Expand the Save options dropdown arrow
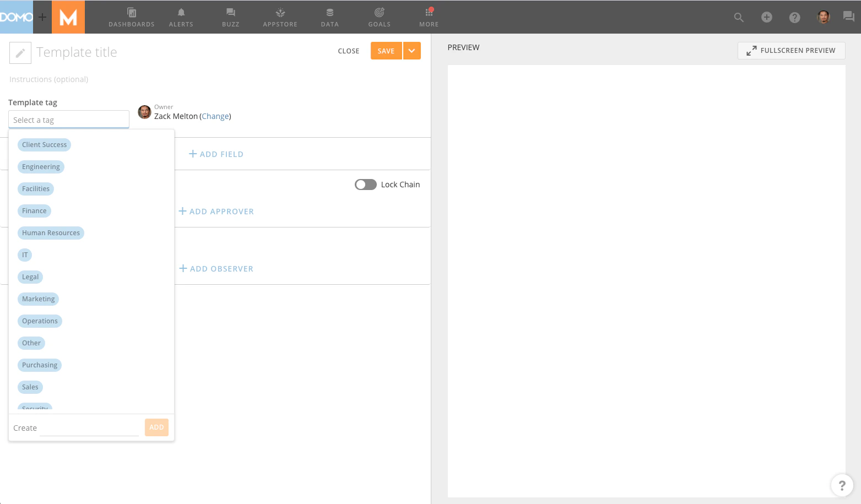The height and width of the screenshot is (504, 861). pos(412,51)
